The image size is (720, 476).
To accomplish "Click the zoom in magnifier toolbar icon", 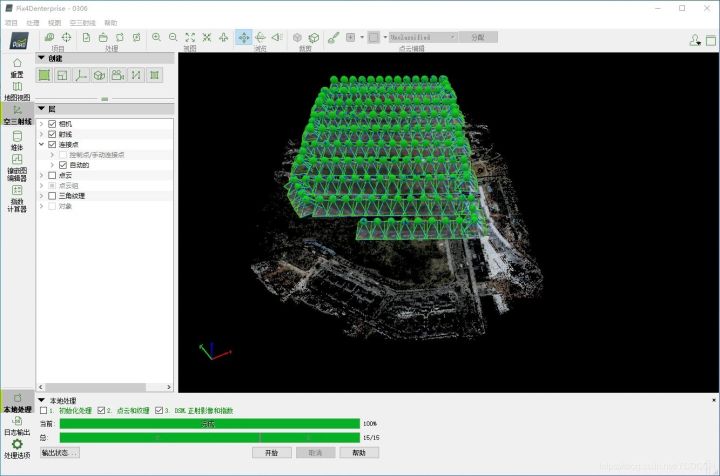I will [x=156, y=37].
